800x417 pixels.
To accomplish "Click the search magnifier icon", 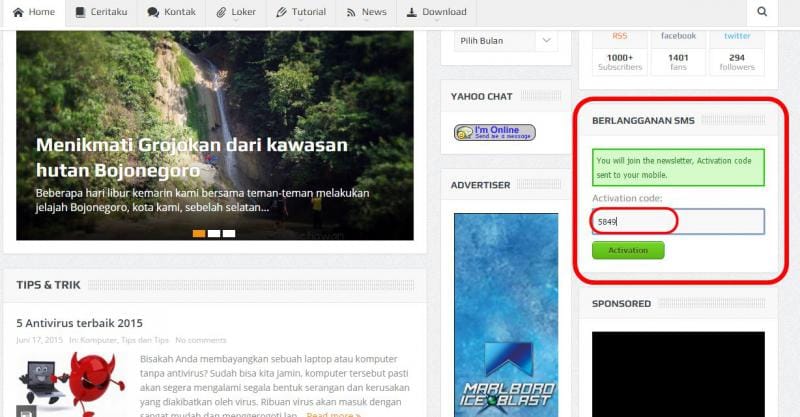I will tap(762, 12).
